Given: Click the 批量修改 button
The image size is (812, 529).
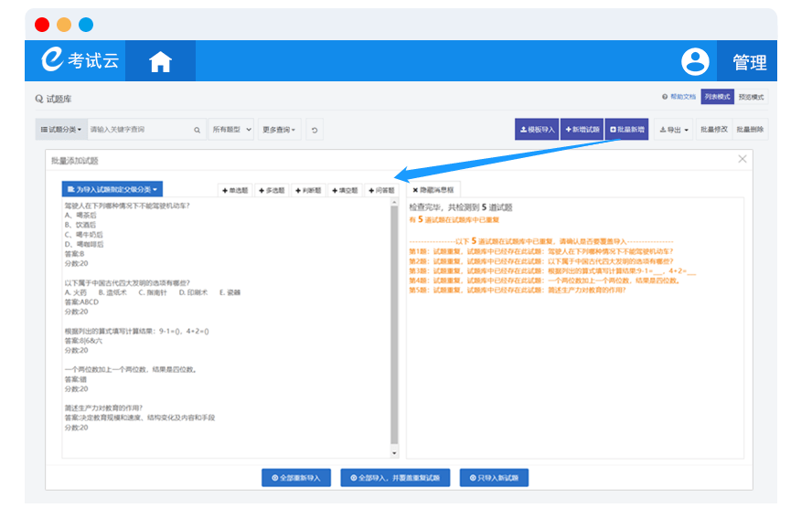Looking at the screenshot, I should coord(713,130).
